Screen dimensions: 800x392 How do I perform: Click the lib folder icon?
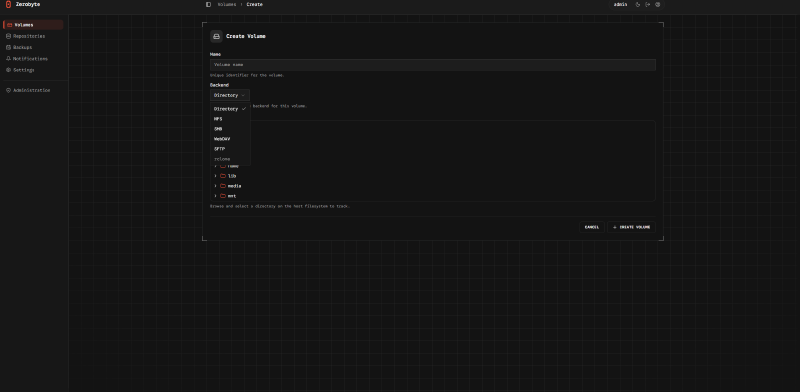pos(223,176)
